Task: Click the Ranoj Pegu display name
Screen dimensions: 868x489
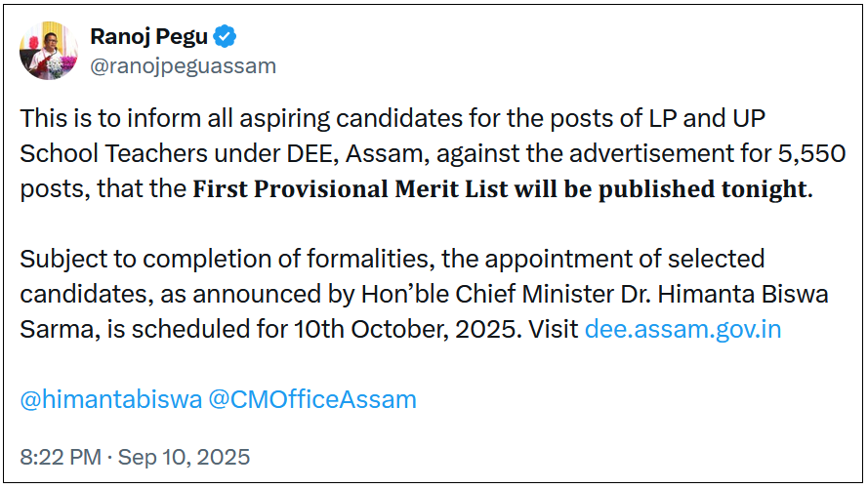Action: (x=150, y=37)
